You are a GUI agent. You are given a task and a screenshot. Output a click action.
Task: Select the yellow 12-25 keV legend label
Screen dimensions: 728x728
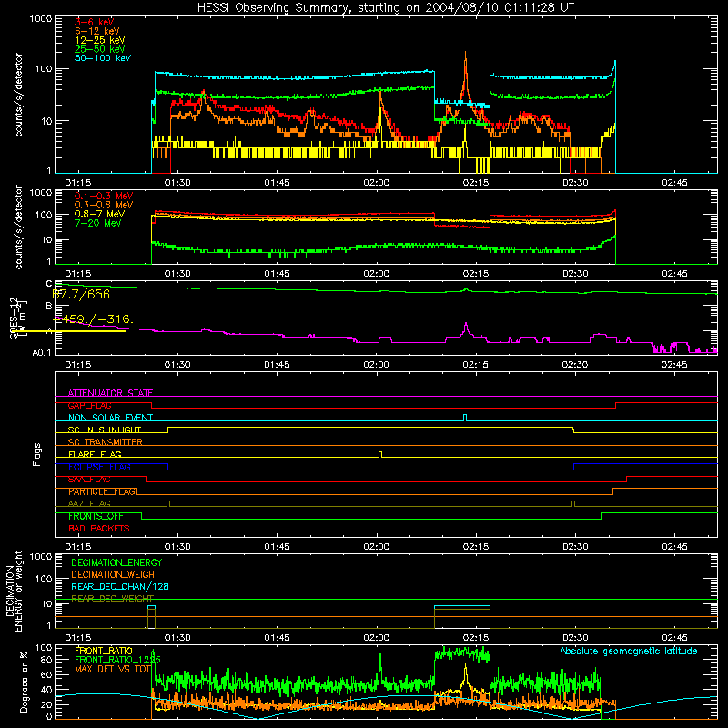[x=100, y=40]
